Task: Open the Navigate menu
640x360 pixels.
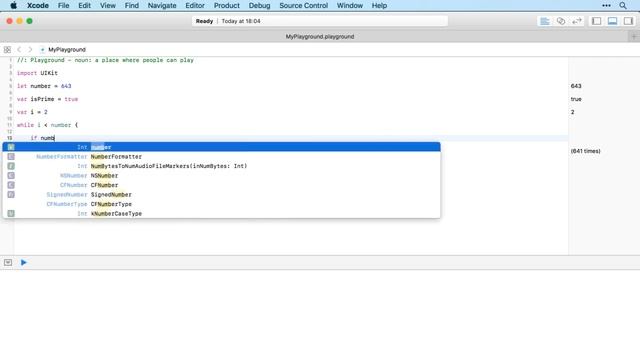Action: click(162, 6)
